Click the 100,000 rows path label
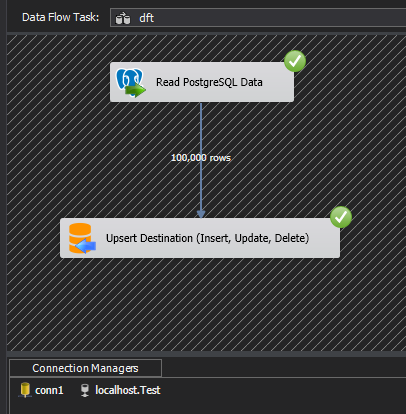 point(201,158)
